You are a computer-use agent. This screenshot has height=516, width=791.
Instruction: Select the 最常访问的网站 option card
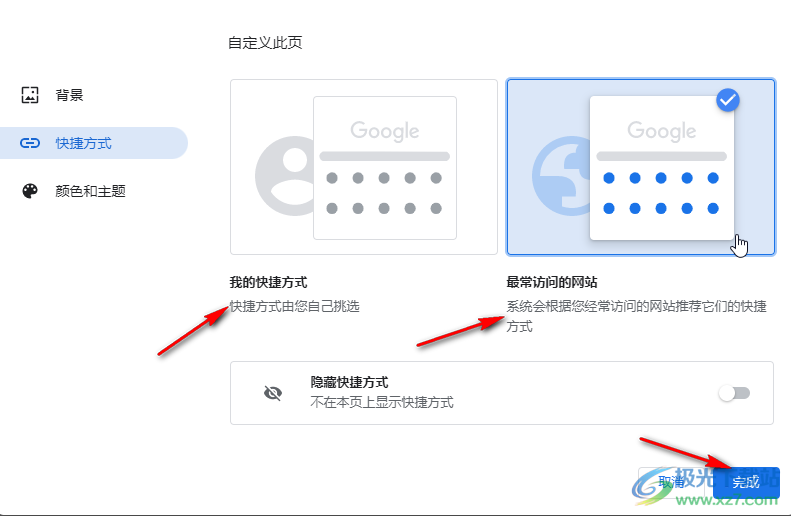(641, 167)
